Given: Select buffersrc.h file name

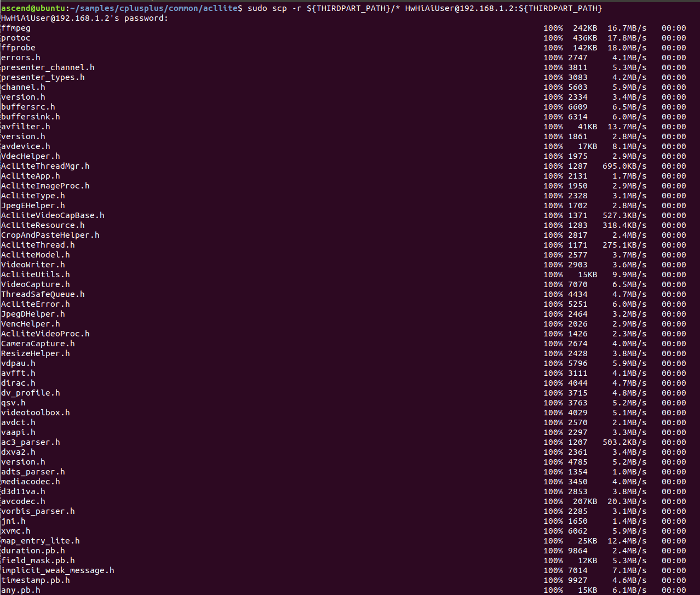Looking at the screenshot, I should [28, 107].
